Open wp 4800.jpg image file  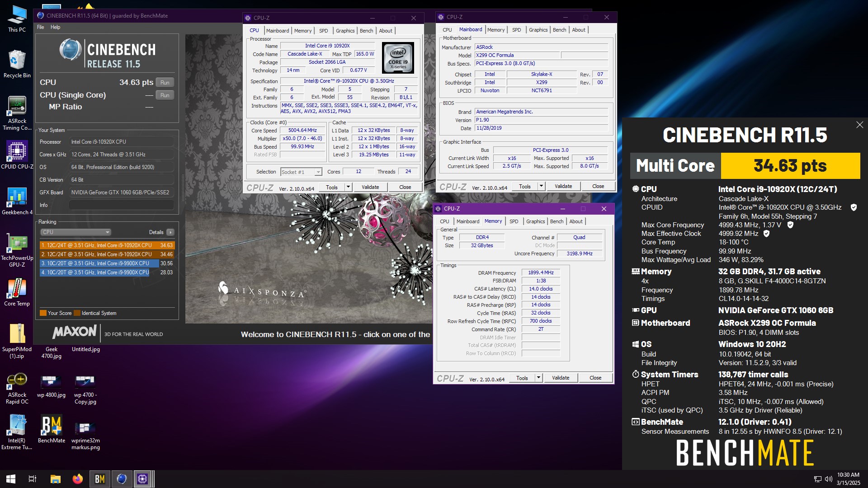(x=51, y=386)
